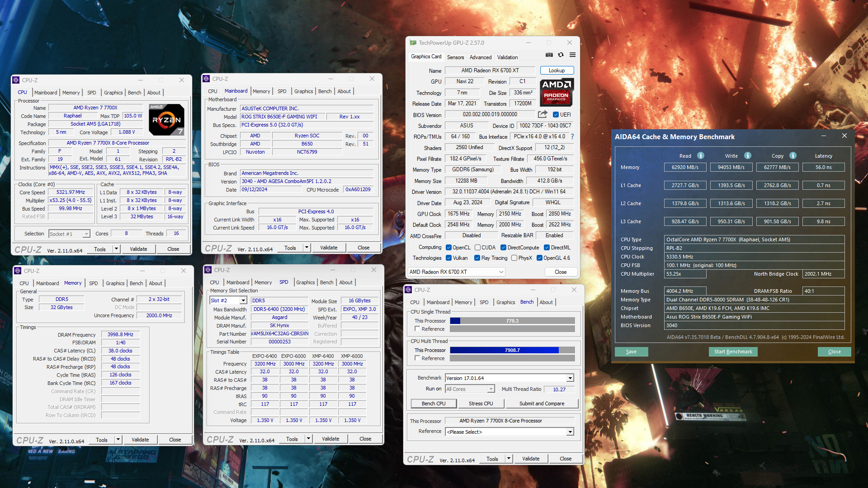Click Save button in AIDA64
Screen dimensions: 868x488
click(631, 352)
